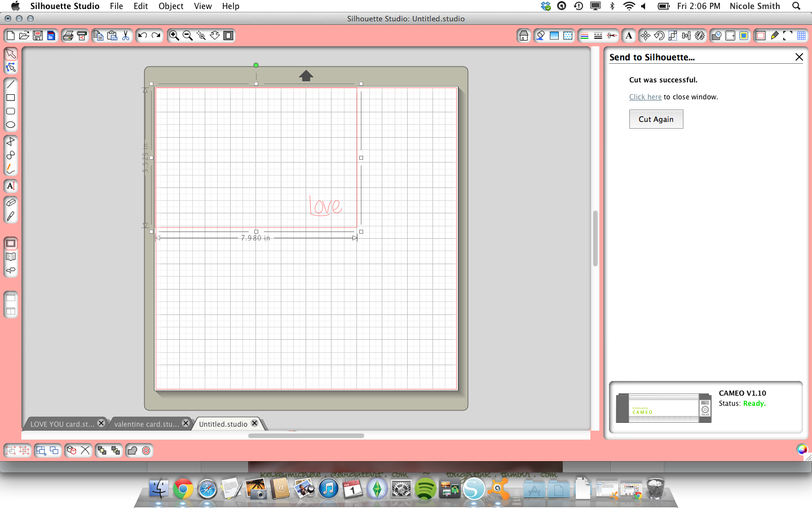Select the Eraser tool

tap(11, 203)
